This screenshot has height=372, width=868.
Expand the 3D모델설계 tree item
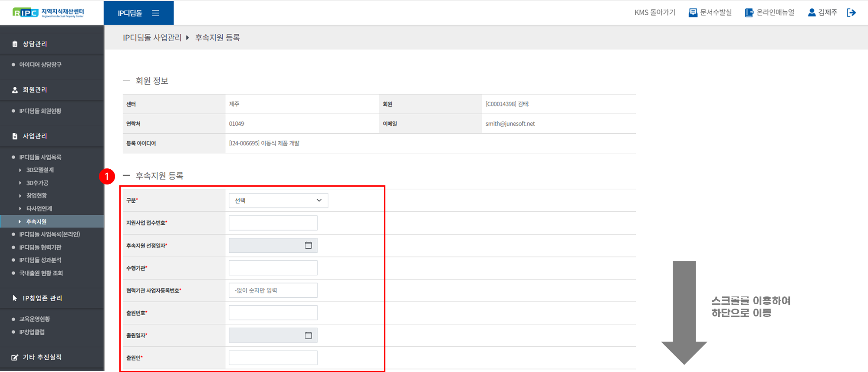click(40, 170)
